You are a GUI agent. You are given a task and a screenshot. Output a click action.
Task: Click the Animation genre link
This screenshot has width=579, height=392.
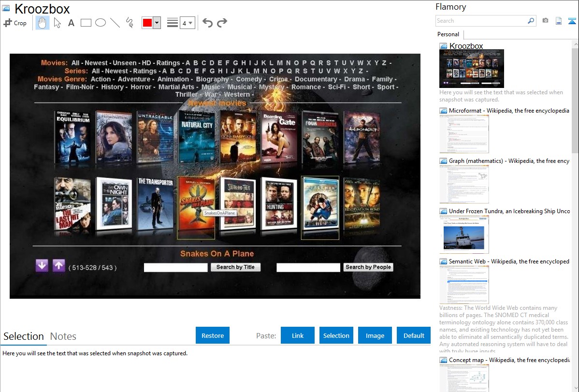173,79
